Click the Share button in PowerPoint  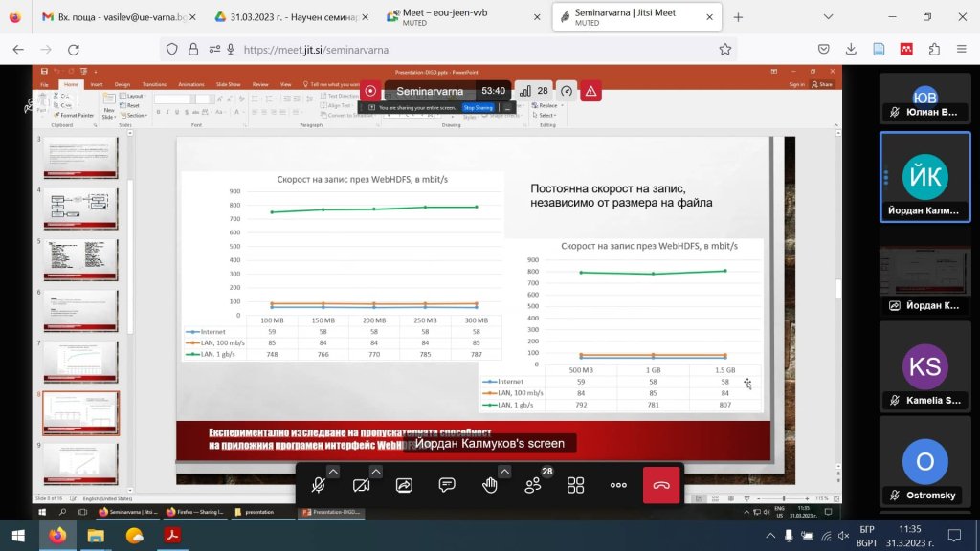click(822, 84)
